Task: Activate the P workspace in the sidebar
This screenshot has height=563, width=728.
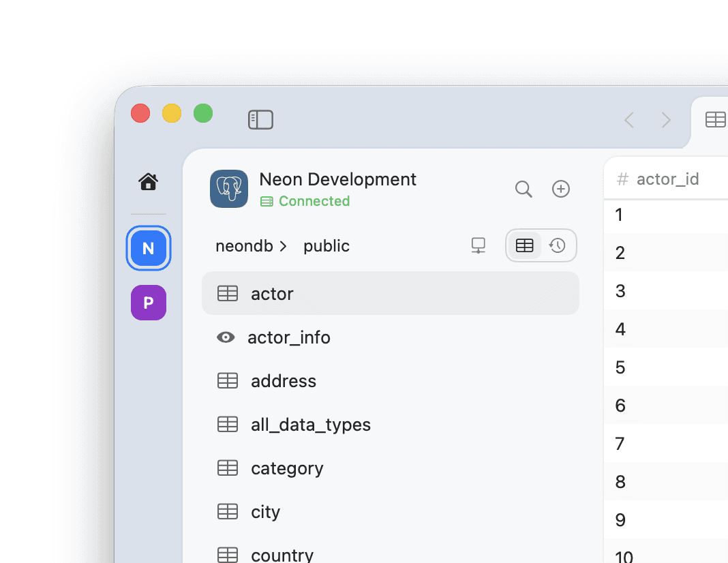Action: point(148,302)
